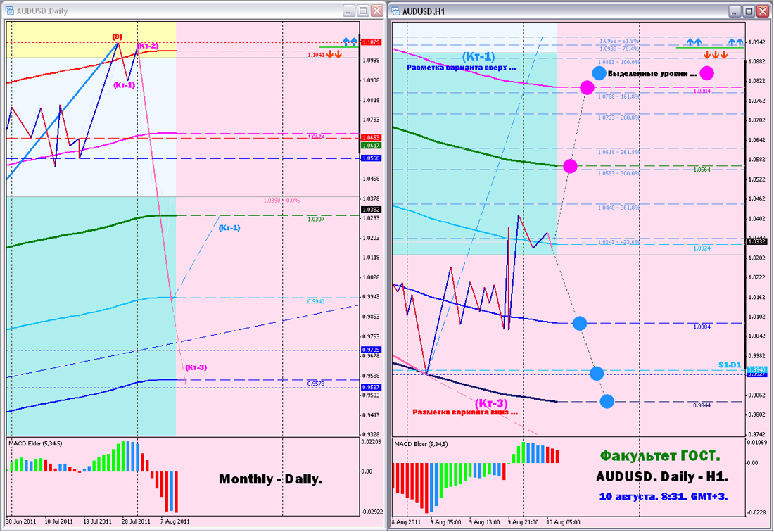774x532 pixels.
Task: Minimize the AUDUSD,Daily chart window
Action: tap(349, 11)
